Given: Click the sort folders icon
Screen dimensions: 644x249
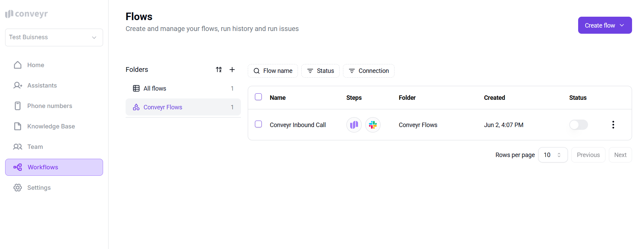Looking at the screenshot, I should [x=219, y=69].
